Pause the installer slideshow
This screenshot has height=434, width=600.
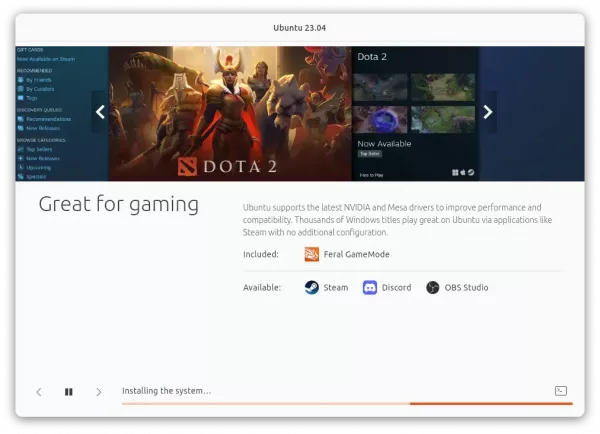[68, 392]
